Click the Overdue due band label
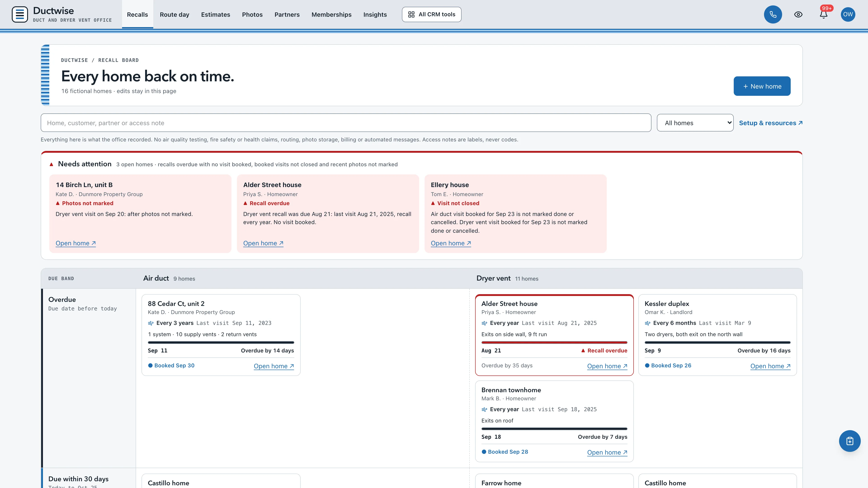868x488 pixels. coord(62,299)
